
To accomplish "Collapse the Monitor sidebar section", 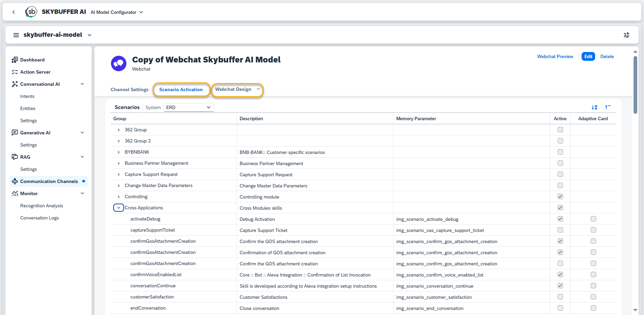I will coord(82,193).
